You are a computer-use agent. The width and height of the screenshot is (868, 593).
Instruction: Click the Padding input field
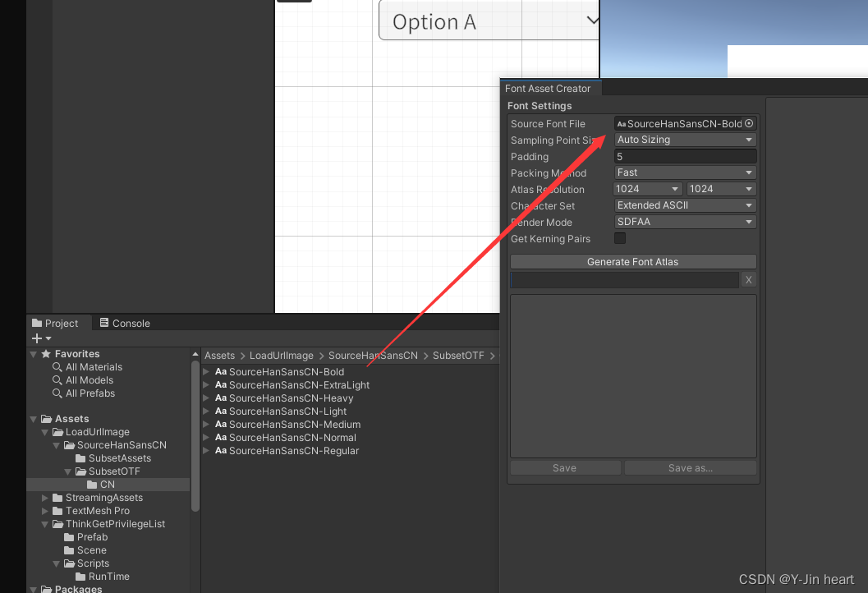(x=686, y=157)
